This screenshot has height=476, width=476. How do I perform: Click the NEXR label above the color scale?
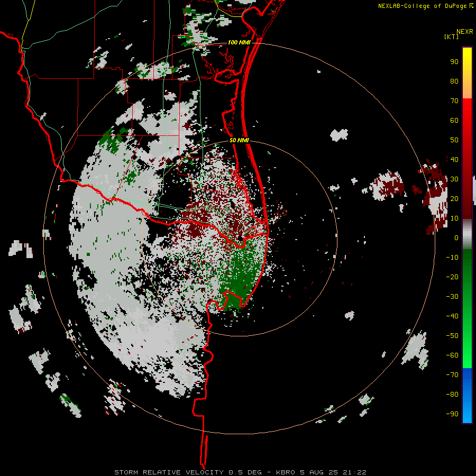464,32
